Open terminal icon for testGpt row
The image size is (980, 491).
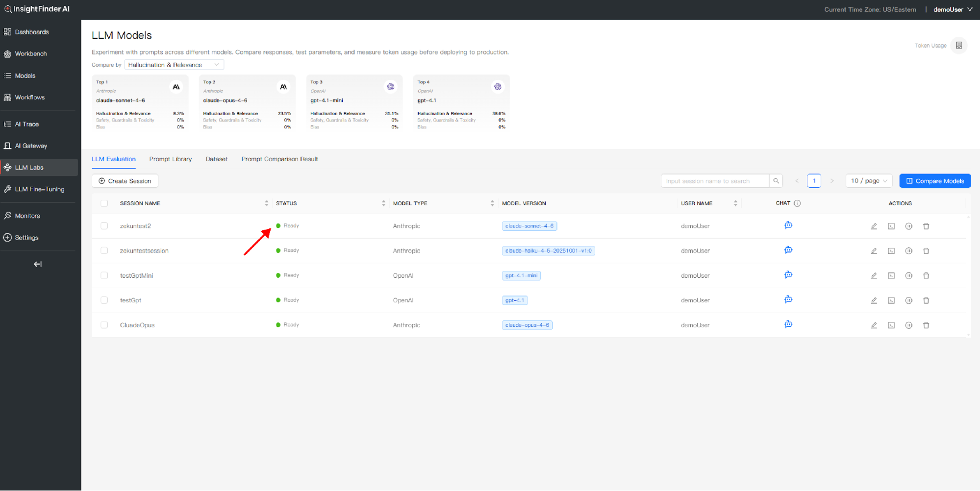891,300
